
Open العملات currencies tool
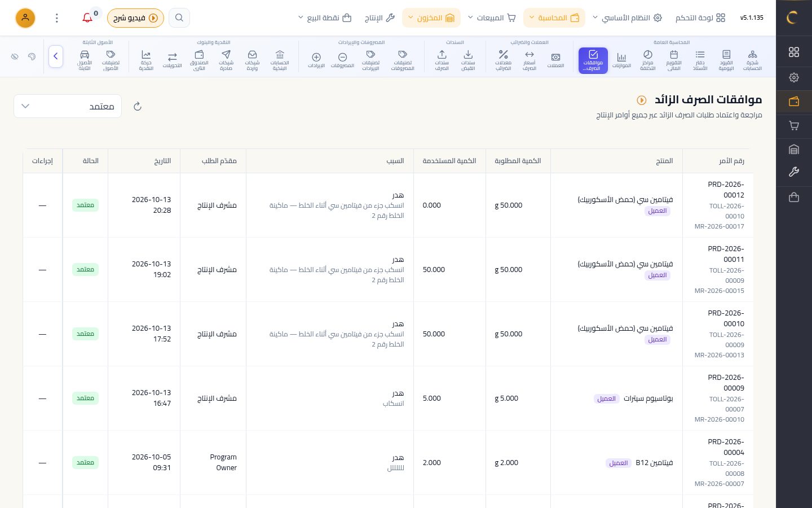point(555,60)
